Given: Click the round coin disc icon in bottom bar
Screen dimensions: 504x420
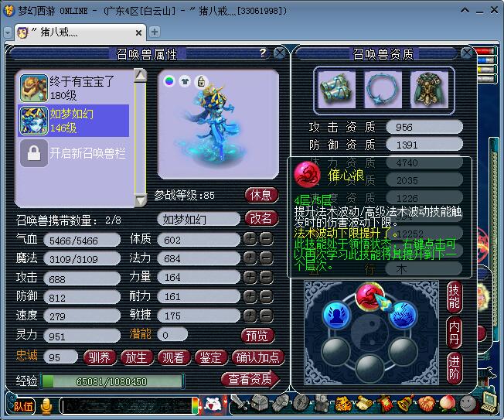Looking at the screenshot, I should pyautogui.click(x=301, y=403).
